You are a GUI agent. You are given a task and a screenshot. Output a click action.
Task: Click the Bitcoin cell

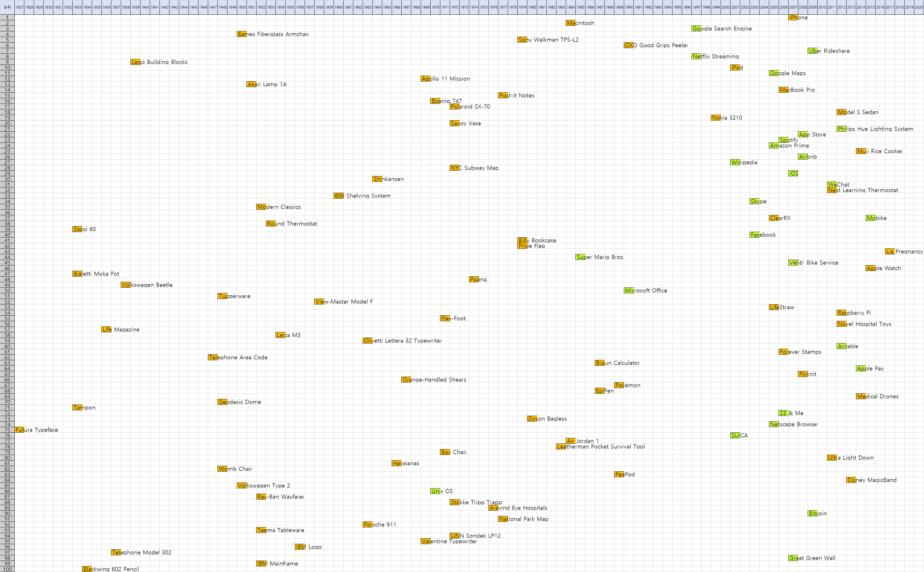point(813,513)
